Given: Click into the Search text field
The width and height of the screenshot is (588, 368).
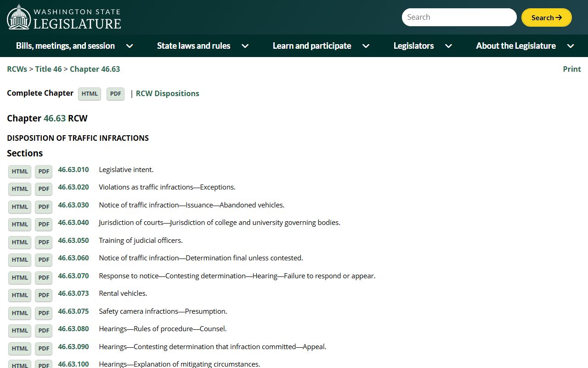Looking at the screenshot, I should pyautogui.click(x=459, y=17).
